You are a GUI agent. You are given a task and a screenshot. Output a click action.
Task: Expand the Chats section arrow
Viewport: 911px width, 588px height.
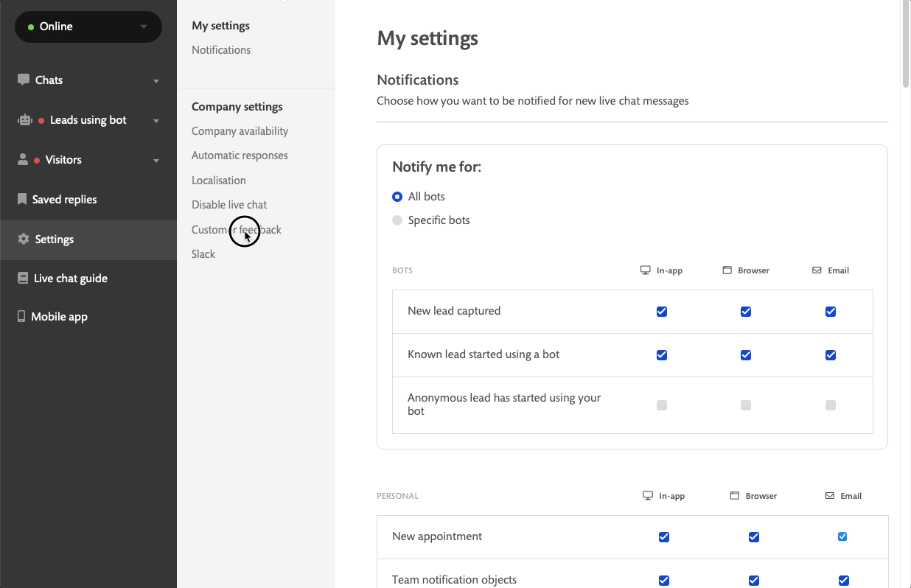[x=156, y=80]
